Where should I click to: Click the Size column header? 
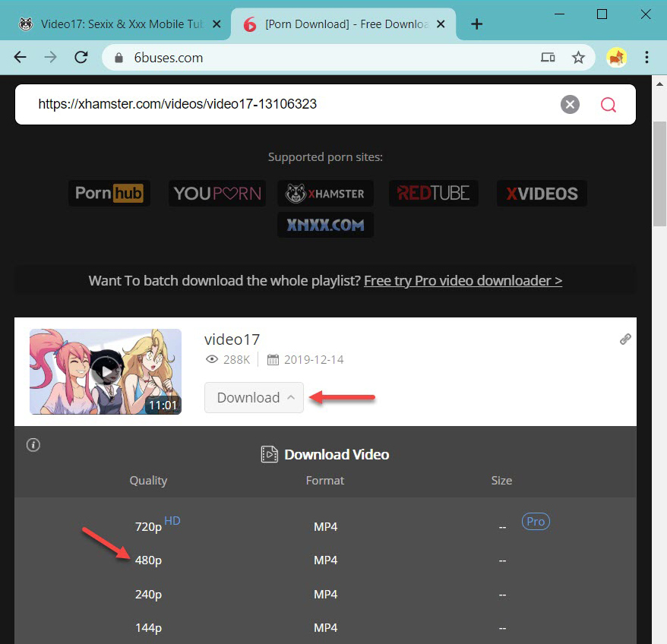coord(501,481)
